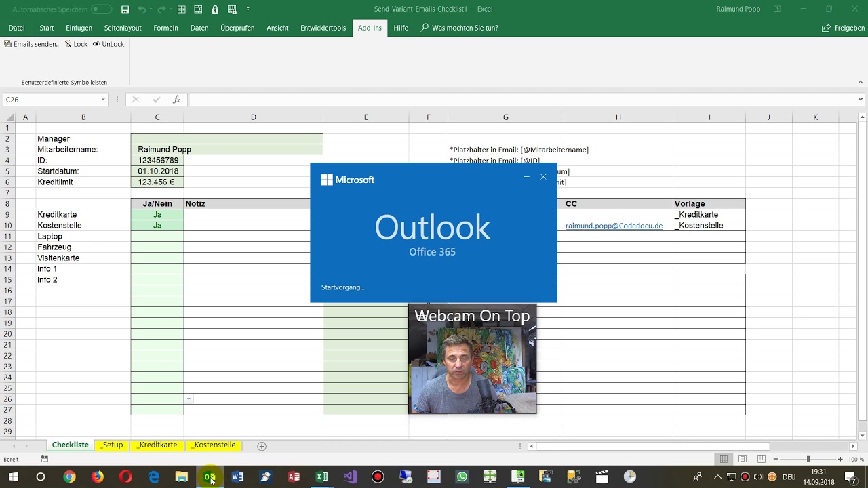Select cell with Raimund Popp name
The width and height of the screenshot is (868, 488).
[x=226, y=150]
